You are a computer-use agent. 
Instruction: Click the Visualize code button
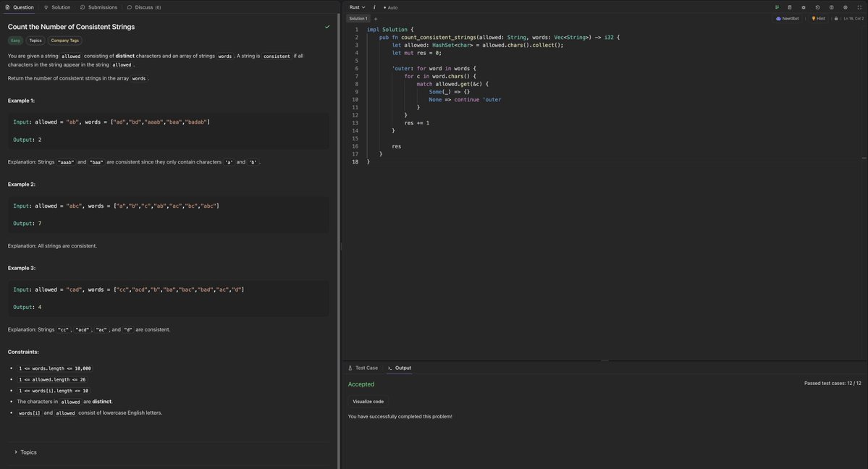368,402
